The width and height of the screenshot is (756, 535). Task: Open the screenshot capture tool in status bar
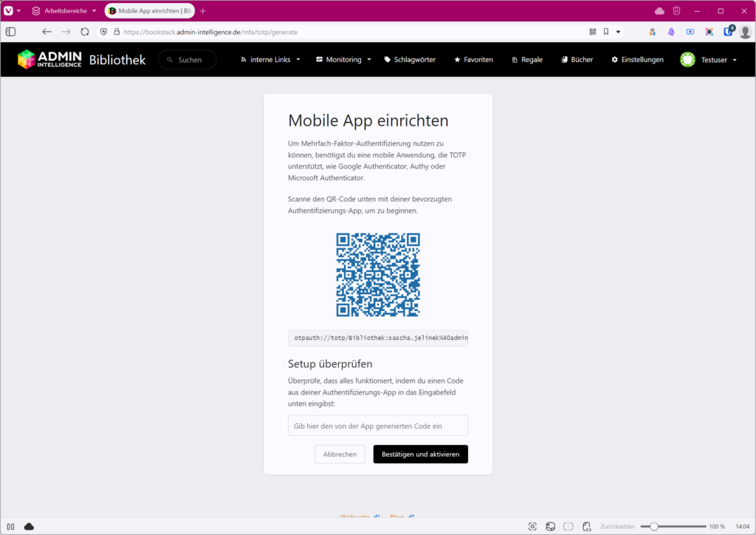click(x=532, y=526)
